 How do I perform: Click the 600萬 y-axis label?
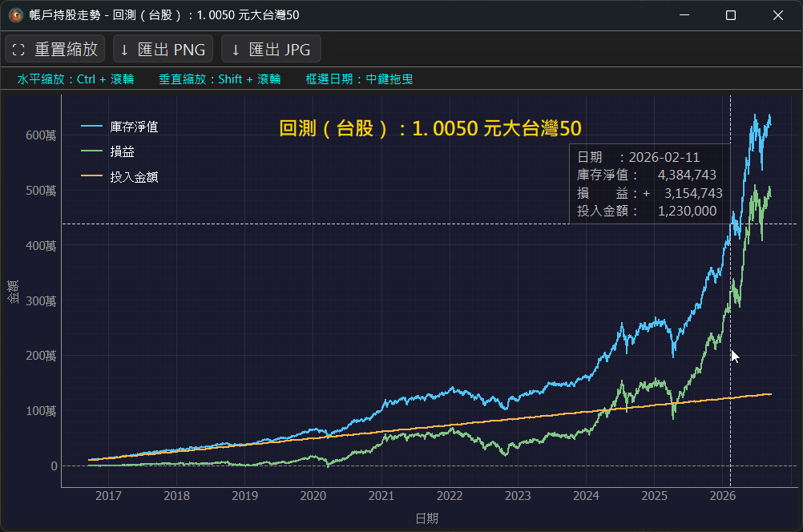click(41, 135)
